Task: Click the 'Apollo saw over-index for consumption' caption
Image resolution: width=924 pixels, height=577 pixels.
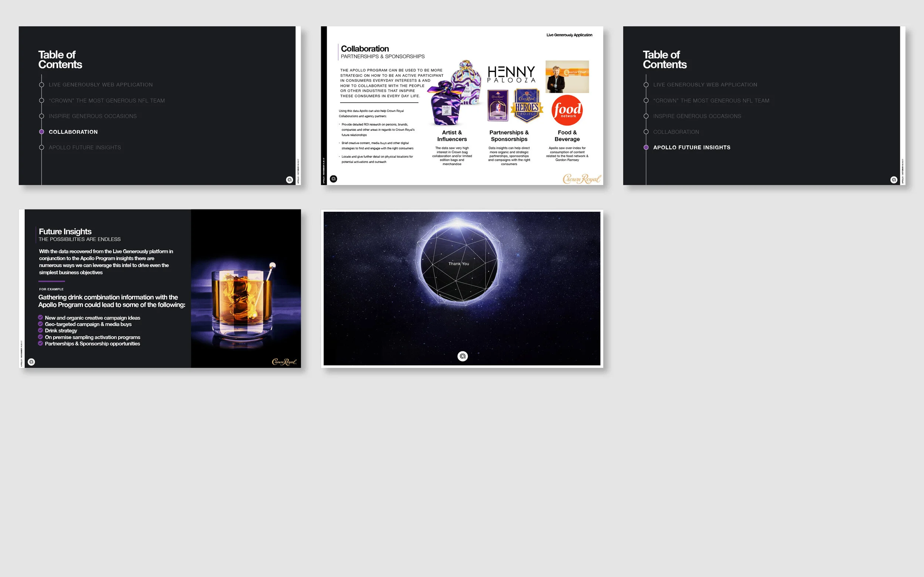Action: (x=567, y=154)
